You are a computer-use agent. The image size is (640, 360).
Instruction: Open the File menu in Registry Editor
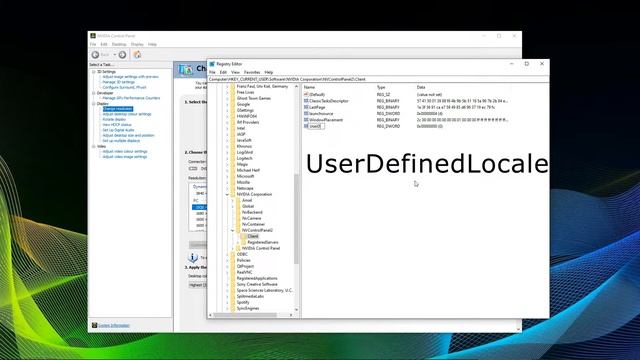212,72
